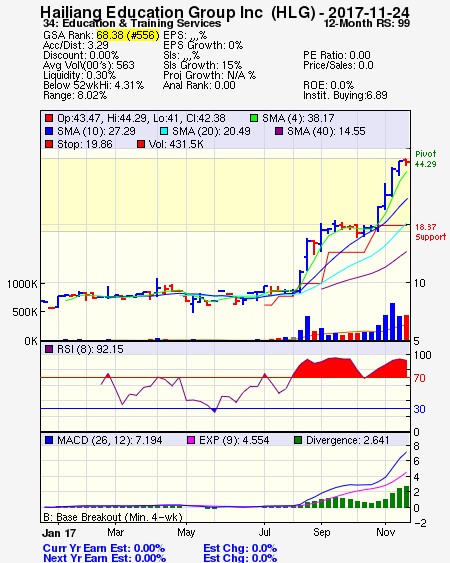Click the PE Ratio: 0.00 text
450x563 pixels.
click(337, 55)
